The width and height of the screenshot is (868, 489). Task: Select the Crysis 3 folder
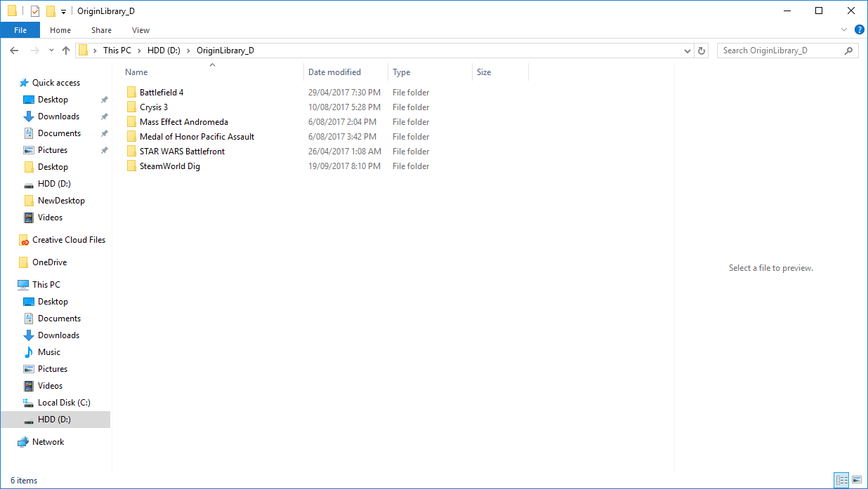154,107
